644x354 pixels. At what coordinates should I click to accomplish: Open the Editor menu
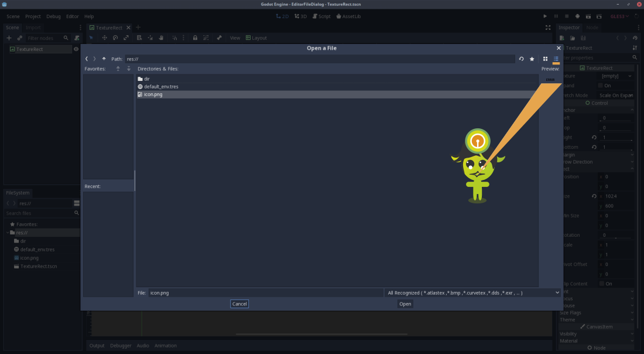72,16
